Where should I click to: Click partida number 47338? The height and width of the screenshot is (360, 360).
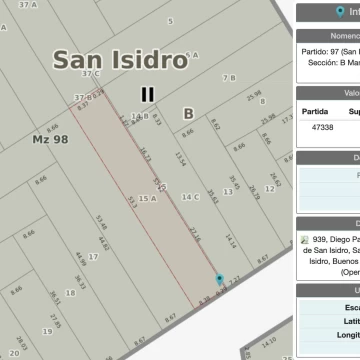322,127
